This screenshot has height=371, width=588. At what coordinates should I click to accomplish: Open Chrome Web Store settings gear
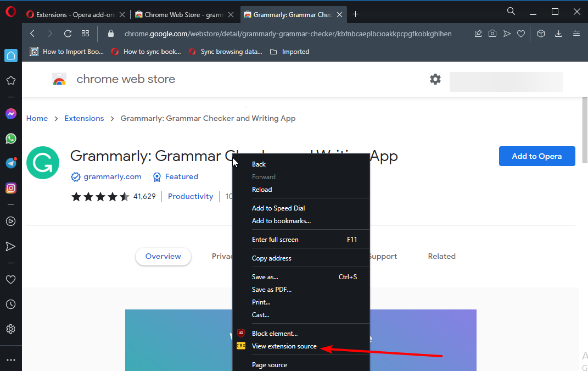pos(435,79)
